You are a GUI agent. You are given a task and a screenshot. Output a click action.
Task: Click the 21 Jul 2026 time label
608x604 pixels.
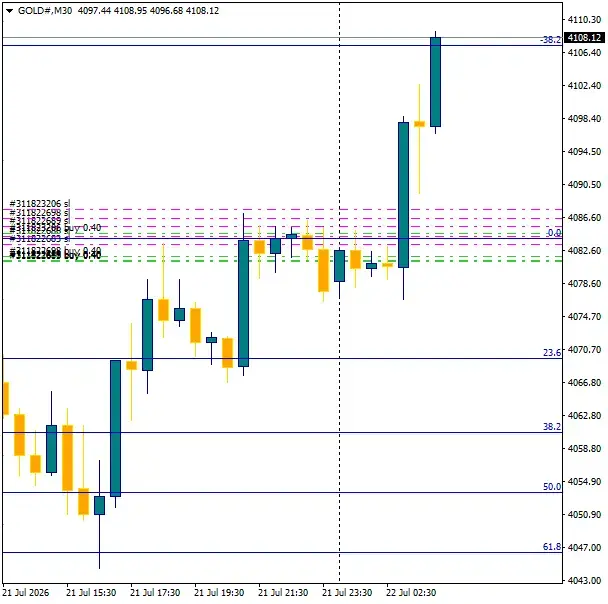pyautogui.click(x=26, y=593)
